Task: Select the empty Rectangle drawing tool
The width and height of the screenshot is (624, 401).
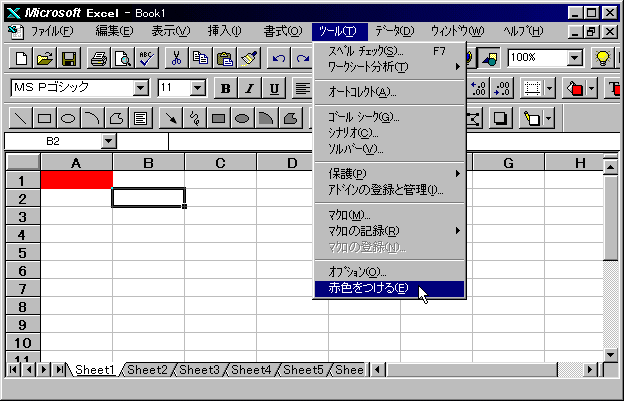Action: pyautogui.click(x=44, y=118)
